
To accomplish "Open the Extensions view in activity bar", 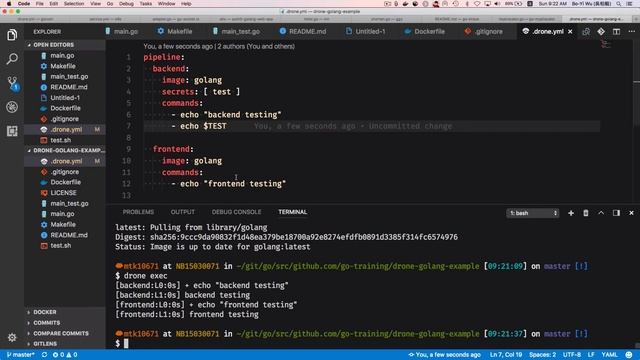I will (x=12, y=131).
